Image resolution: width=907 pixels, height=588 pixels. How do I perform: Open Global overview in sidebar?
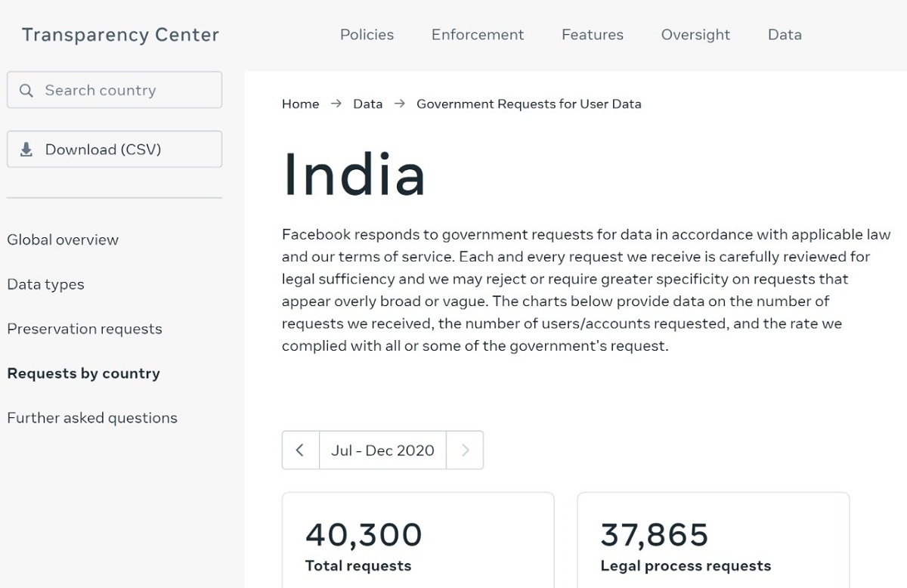point(63,240)
